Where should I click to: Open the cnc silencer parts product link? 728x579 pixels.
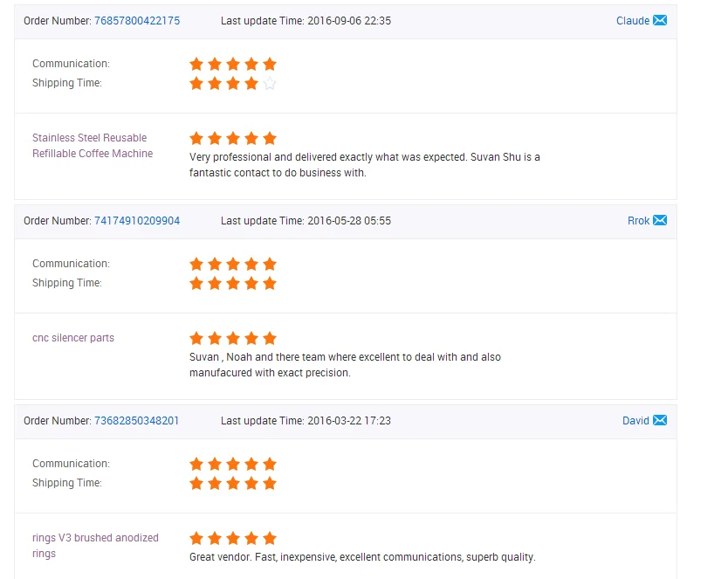[x=73, y=338]
